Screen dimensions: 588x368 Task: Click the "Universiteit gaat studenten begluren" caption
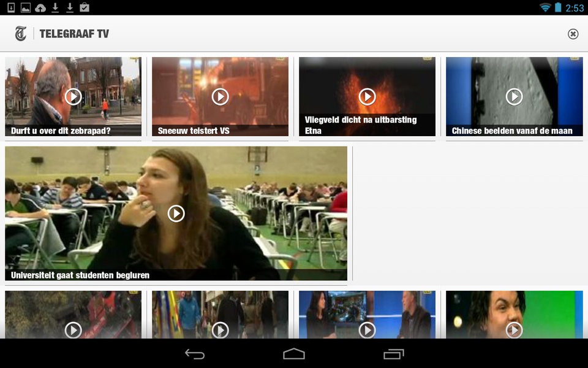(x=80, y=275)
